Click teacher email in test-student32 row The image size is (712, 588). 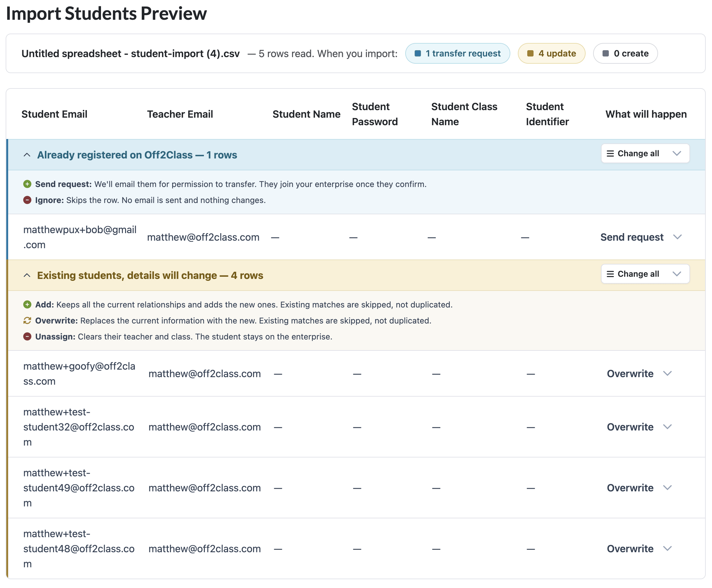point(205,427)
